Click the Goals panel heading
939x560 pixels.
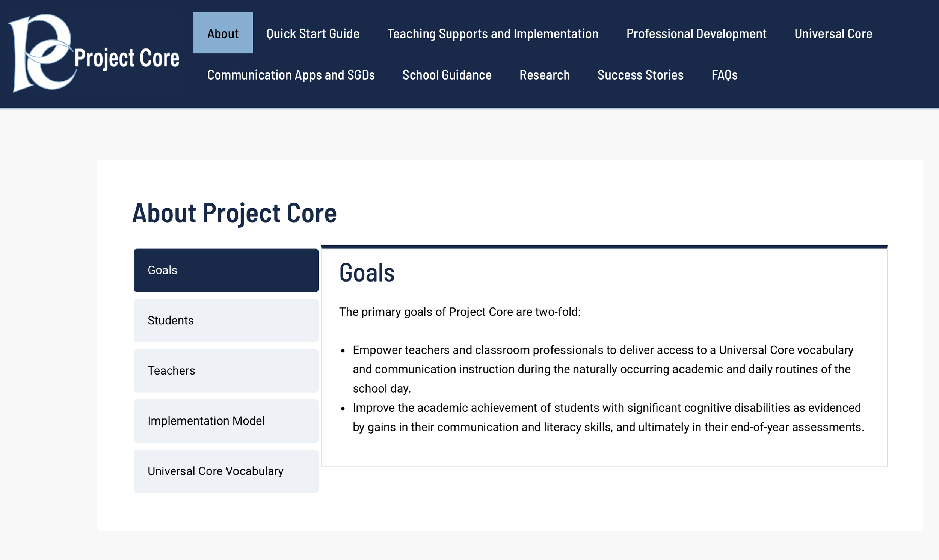(x=367, y=272)
